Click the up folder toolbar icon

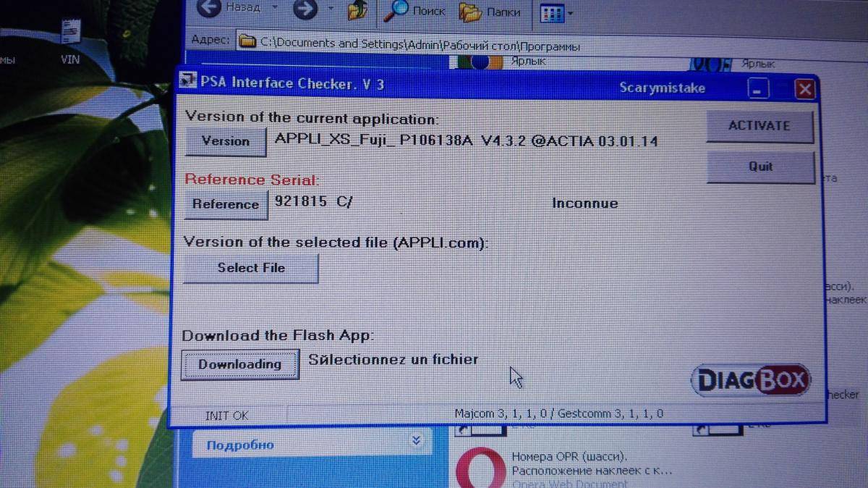[357, 10]
